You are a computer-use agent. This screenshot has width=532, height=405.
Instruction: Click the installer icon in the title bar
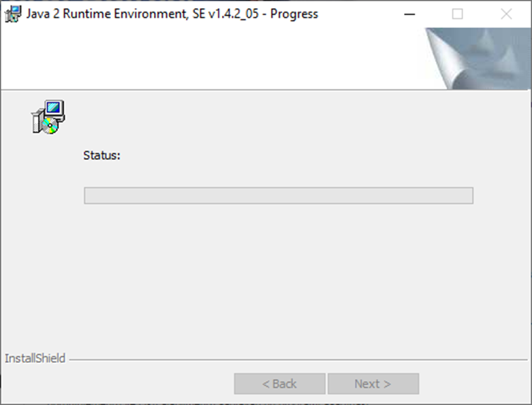(x=13, y=14)
